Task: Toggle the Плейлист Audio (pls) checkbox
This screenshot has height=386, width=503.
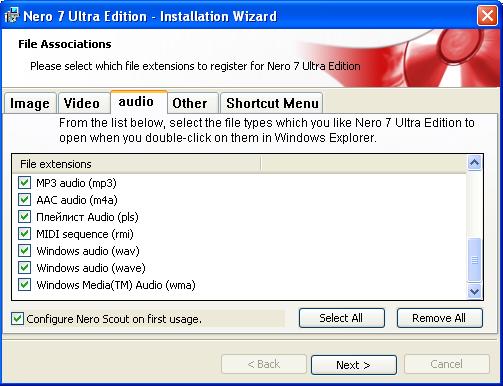Action: 24,217
